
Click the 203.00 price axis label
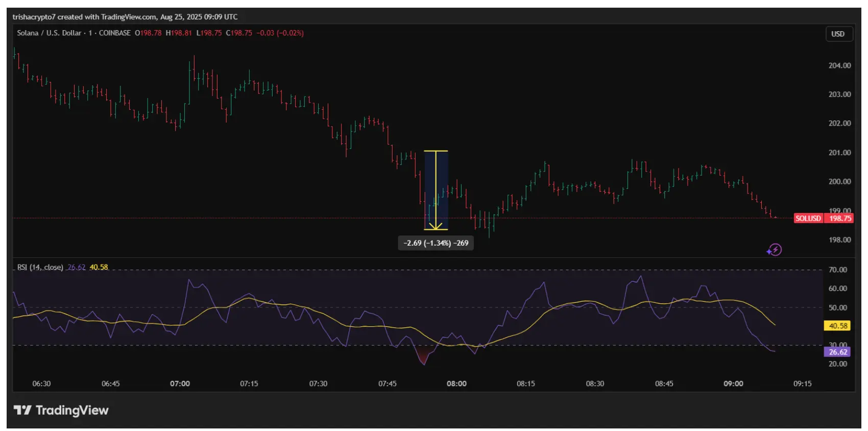(839, 94)
